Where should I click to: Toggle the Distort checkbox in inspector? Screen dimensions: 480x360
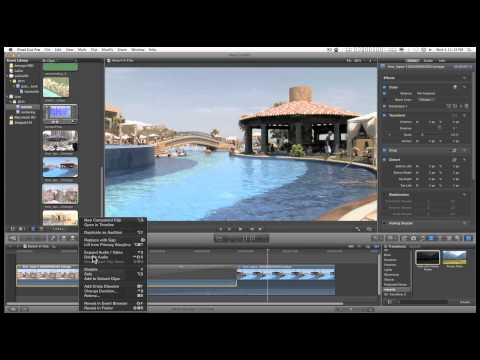385,160
